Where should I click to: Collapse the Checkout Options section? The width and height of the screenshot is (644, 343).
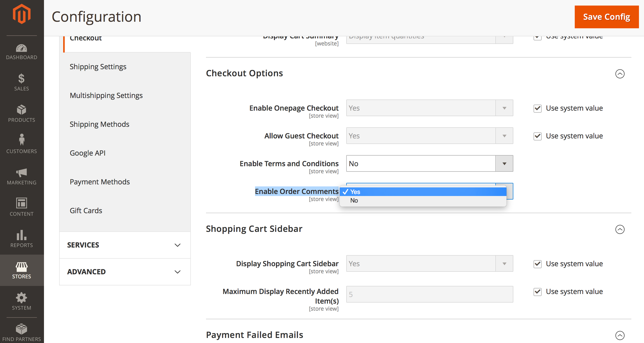[x=620, y=74]
